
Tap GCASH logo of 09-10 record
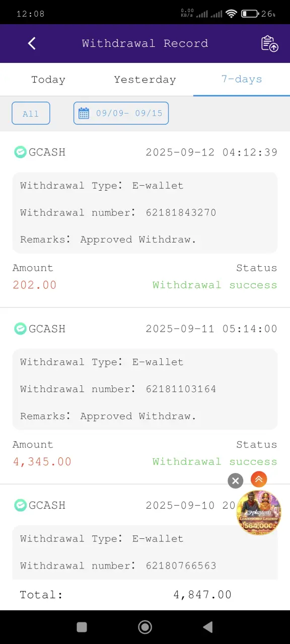point(20,505)
